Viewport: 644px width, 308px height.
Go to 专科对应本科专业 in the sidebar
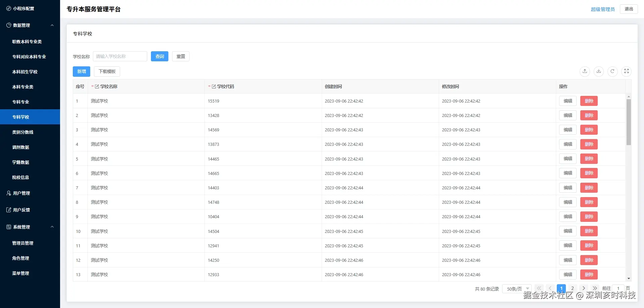coord(30,57)
